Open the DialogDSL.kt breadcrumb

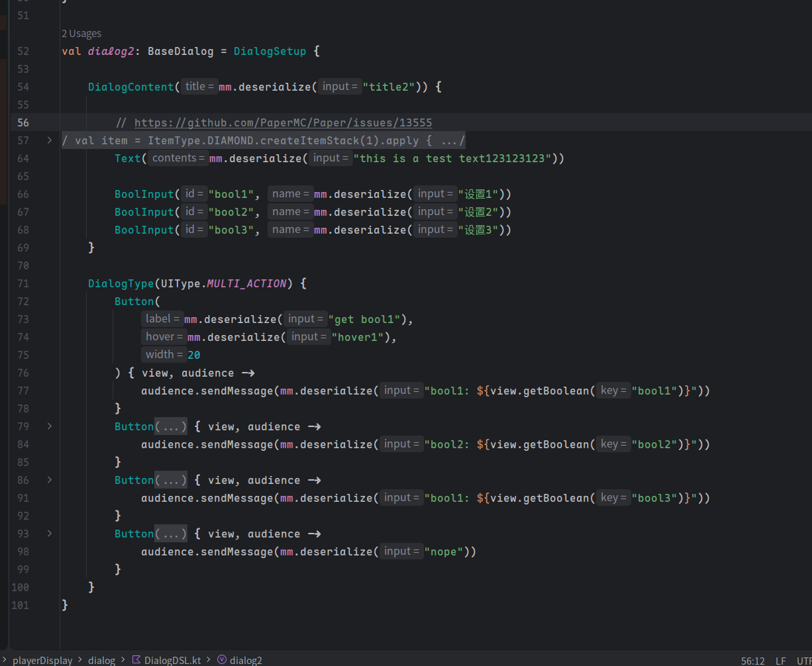tap(173, 660)
